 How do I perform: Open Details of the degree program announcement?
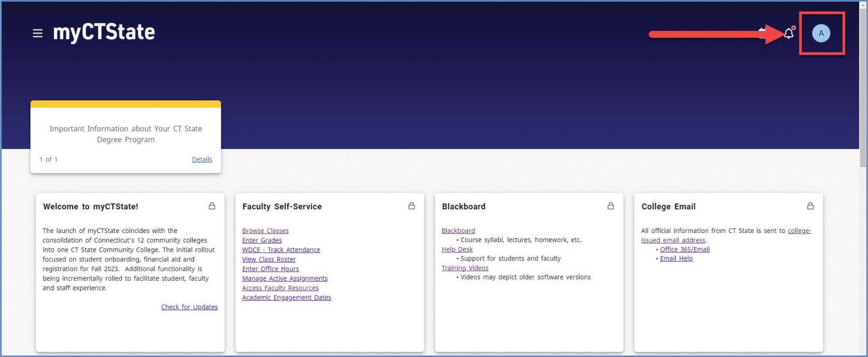202,159
